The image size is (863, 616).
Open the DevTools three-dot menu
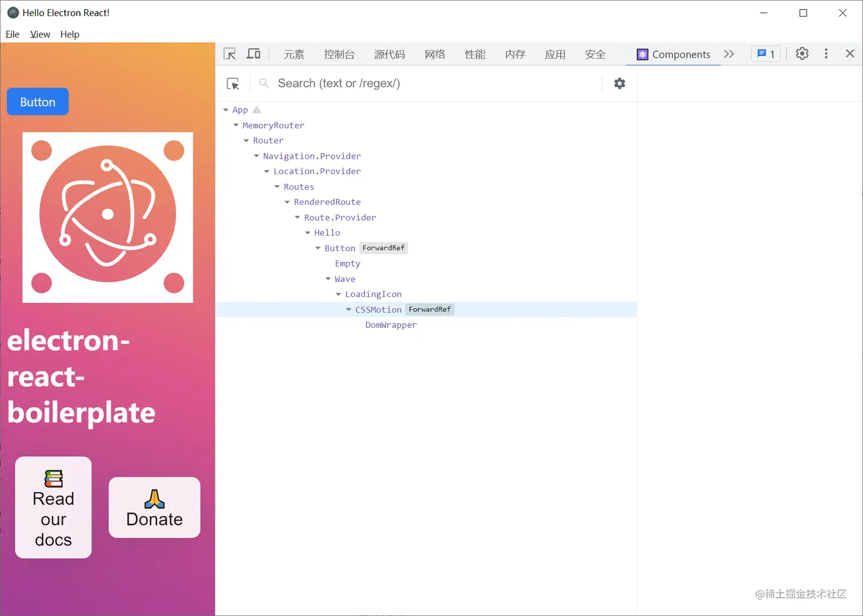click(826, 54)
